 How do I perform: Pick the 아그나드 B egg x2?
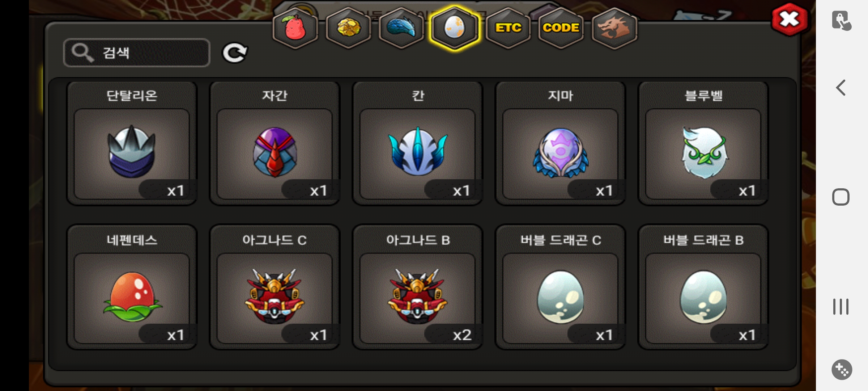point(417,287)
